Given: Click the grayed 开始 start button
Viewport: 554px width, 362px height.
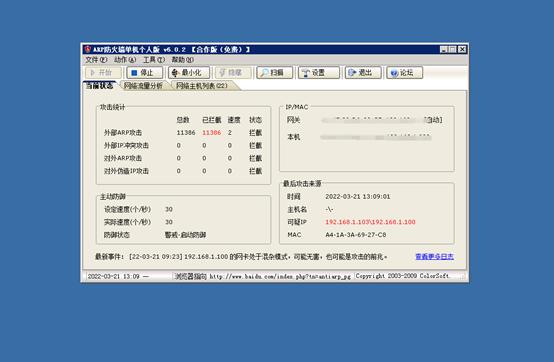Looking at the screenshot, I should tap(103, 73).
